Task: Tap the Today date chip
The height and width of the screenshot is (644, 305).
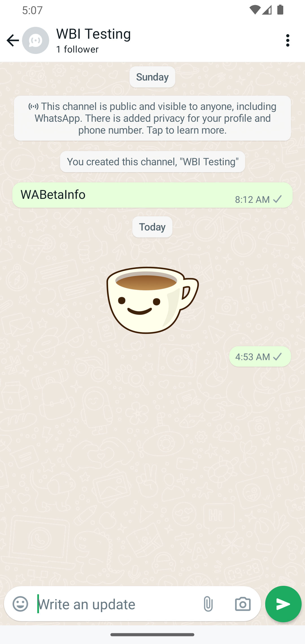Action: tap(152, 227)
